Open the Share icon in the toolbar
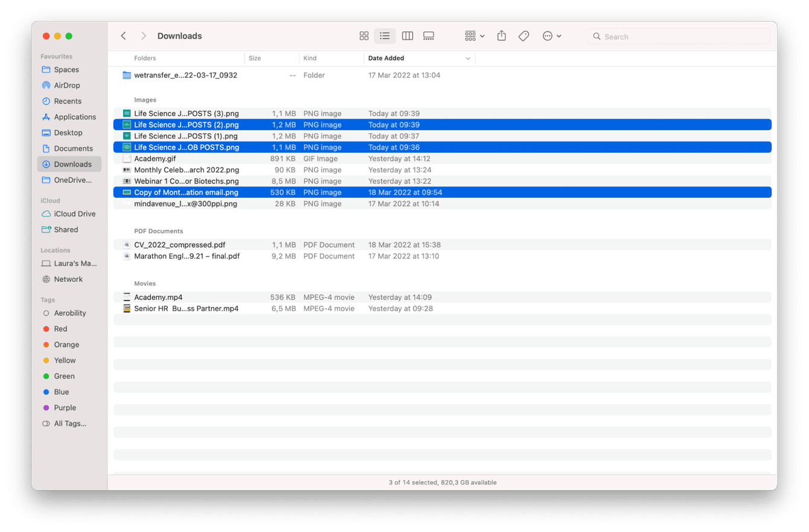This screenshot has width=809, height=532. pyautogui.click(x=501, y=36)
